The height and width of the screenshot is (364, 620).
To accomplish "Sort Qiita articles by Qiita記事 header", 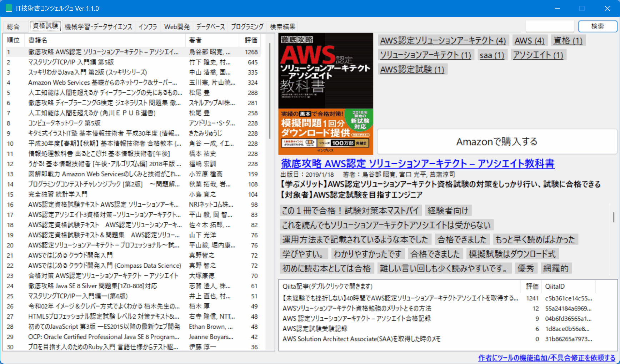I will click(400, 286).
